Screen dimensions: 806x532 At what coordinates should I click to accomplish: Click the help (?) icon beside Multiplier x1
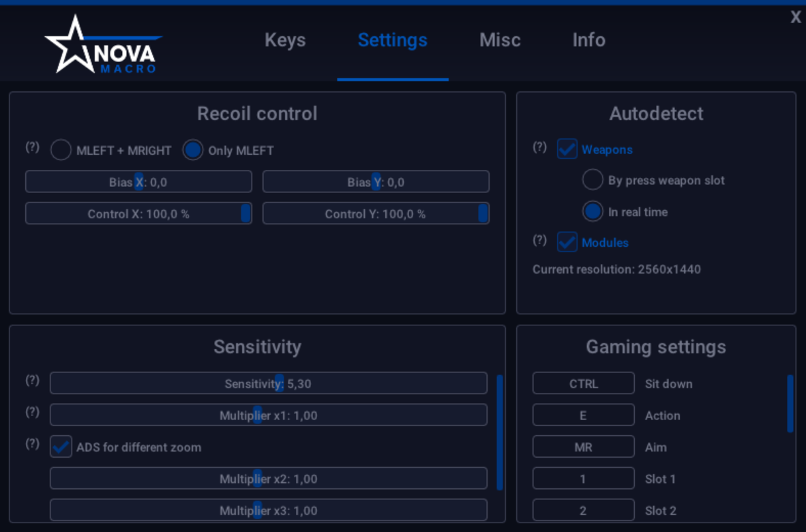pos(32,412)
